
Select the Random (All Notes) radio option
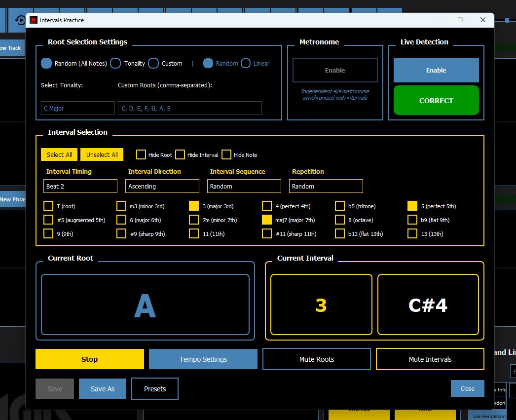click(46, 63)
